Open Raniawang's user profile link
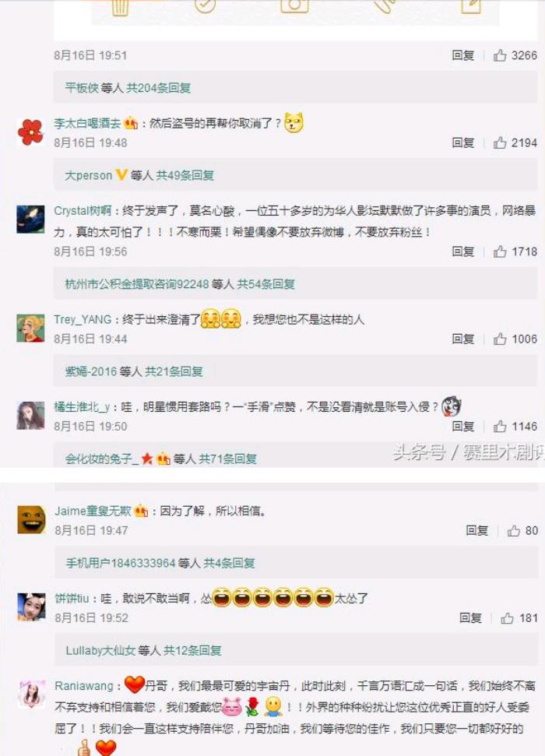This screenshot has width=545, height=756. click(x=84, y=686)
